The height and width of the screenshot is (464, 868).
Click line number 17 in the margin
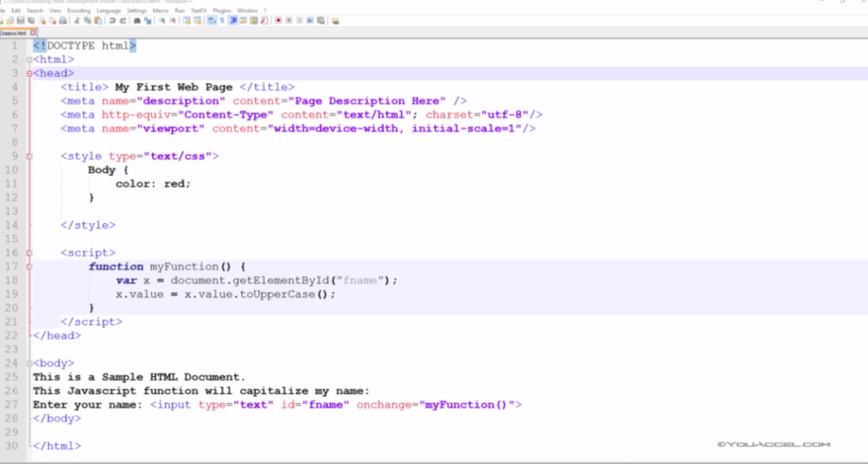12,267
